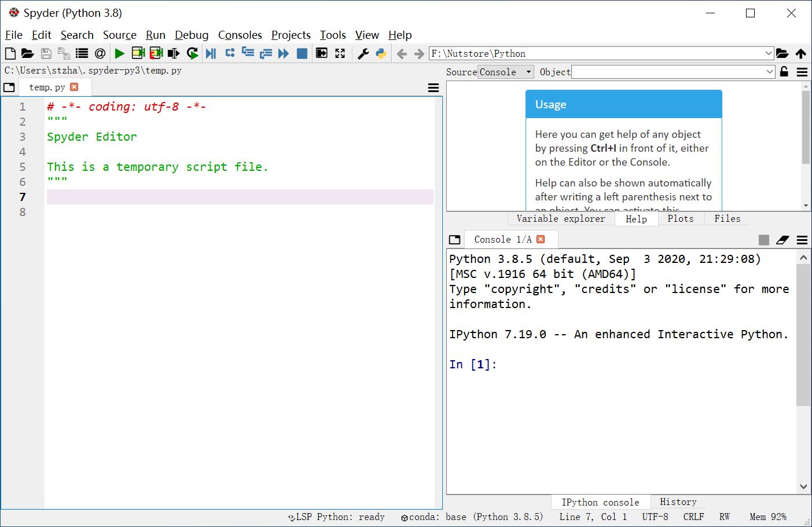Open the Edit menu
The image size is (812, 527).
42,35
